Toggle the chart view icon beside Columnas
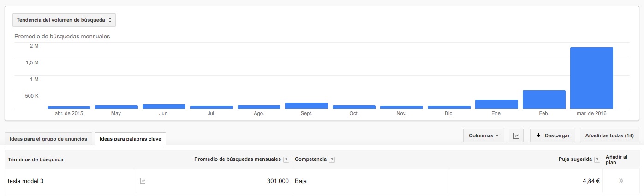Viewport: 644px width, 196px height. (x=516, y=136)
